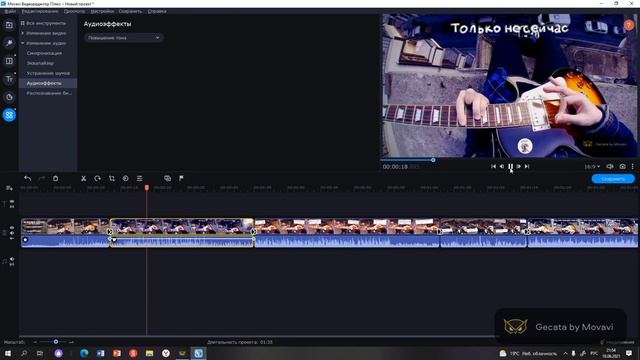Open the Сохранить menu in menu bar
Viewport: 640px width, 360px height.
click(130, 11)
